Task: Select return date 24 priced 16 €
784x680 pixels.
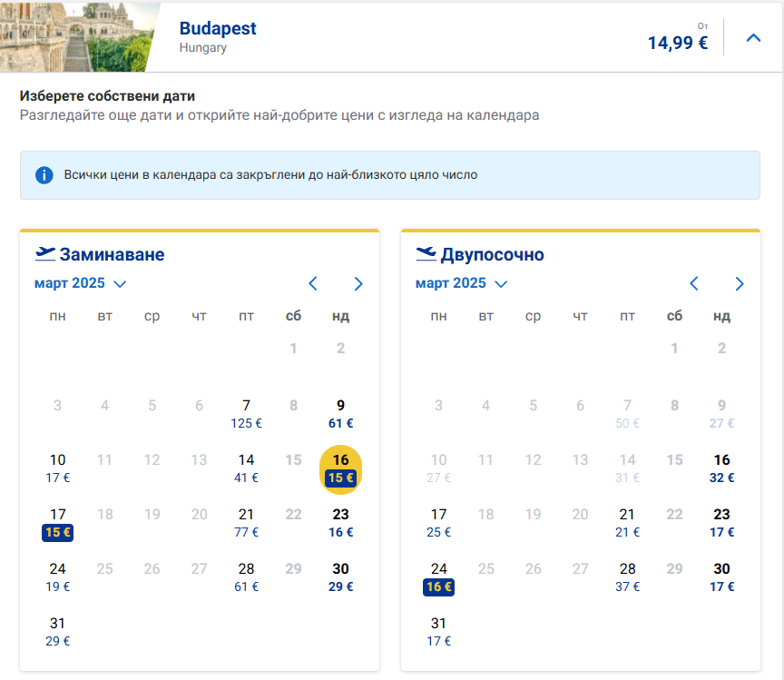Action: coord(439,577)
